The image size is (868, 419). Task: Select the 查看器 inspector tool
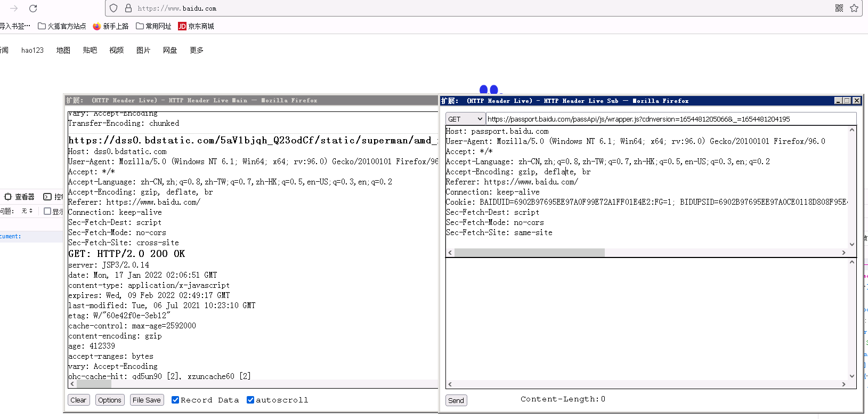pyautogui.click(x=19, y=197)
